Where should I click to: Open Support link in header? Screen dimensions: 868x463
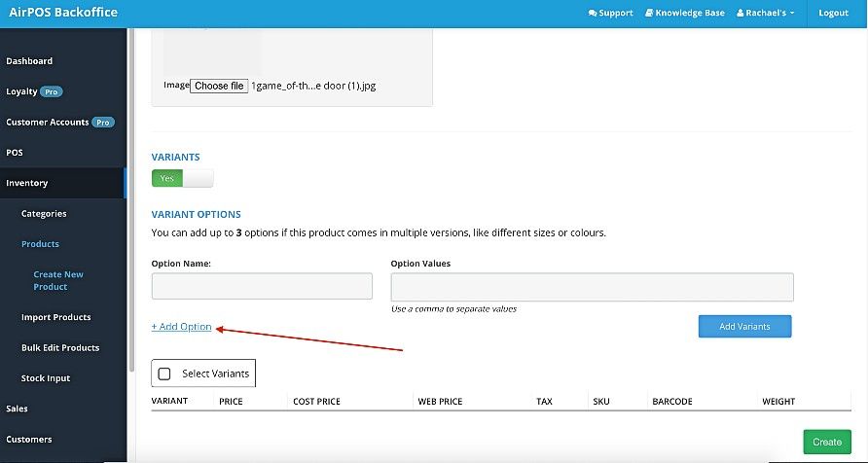(x=610, y=13)
